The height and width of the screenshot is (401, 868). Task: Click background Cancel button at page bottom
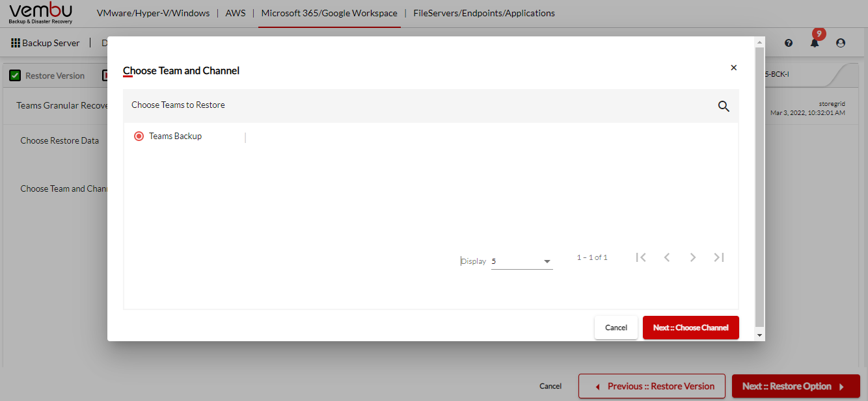(550, 386)
